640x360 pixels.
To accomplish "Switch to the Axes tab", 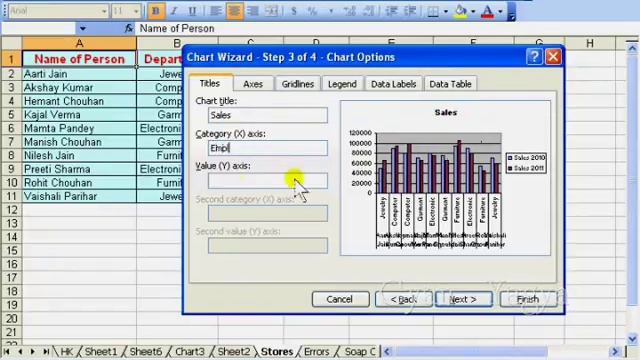I will (253, 84).
